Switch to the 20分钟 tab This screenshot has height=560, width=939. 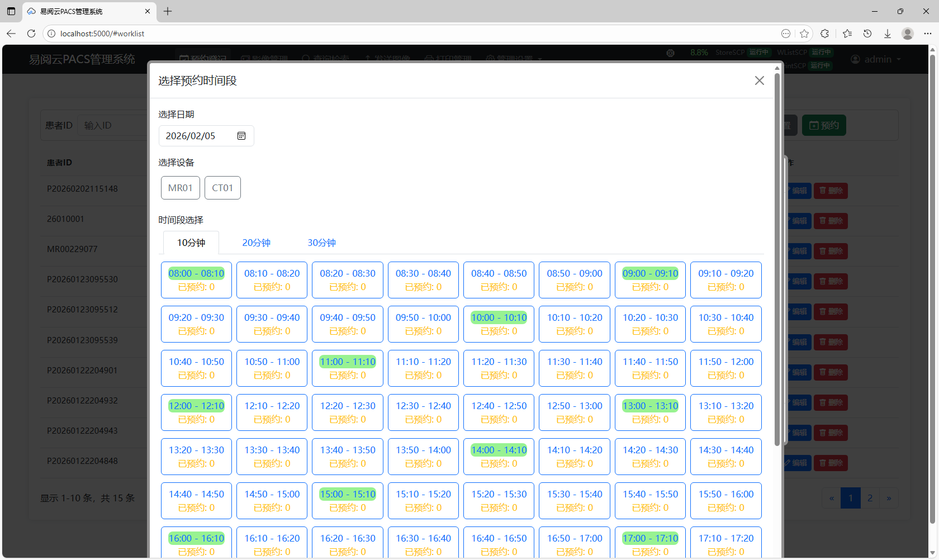(x=256, y=243)
